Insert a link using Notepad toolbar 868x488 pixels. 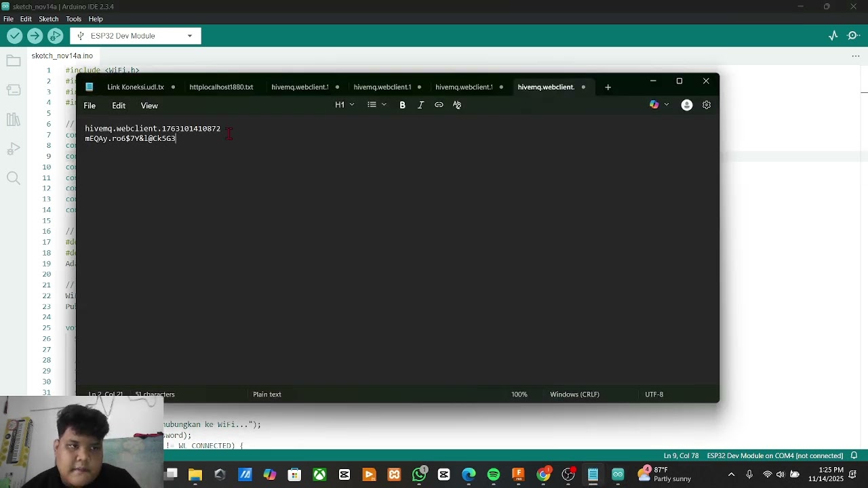(x=439, y=105)
